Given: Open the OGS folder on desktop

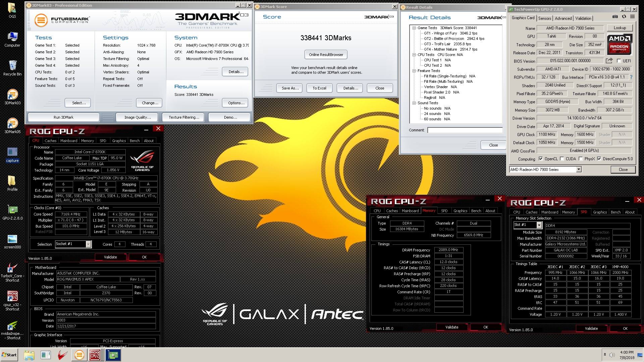Looking at the screenshot, I should 12,11.
